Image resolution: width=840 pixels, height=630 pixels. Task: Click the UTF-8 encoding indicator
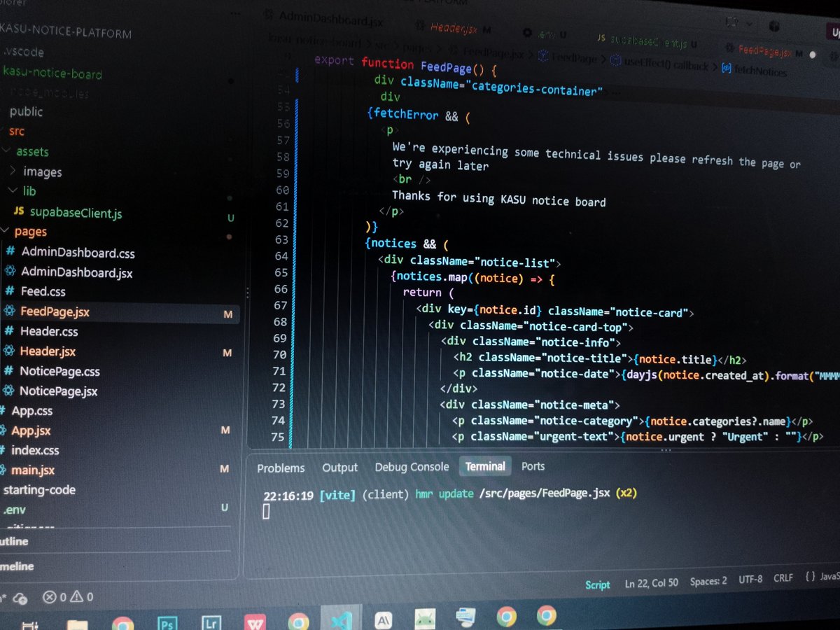click(x=750, y=580)
